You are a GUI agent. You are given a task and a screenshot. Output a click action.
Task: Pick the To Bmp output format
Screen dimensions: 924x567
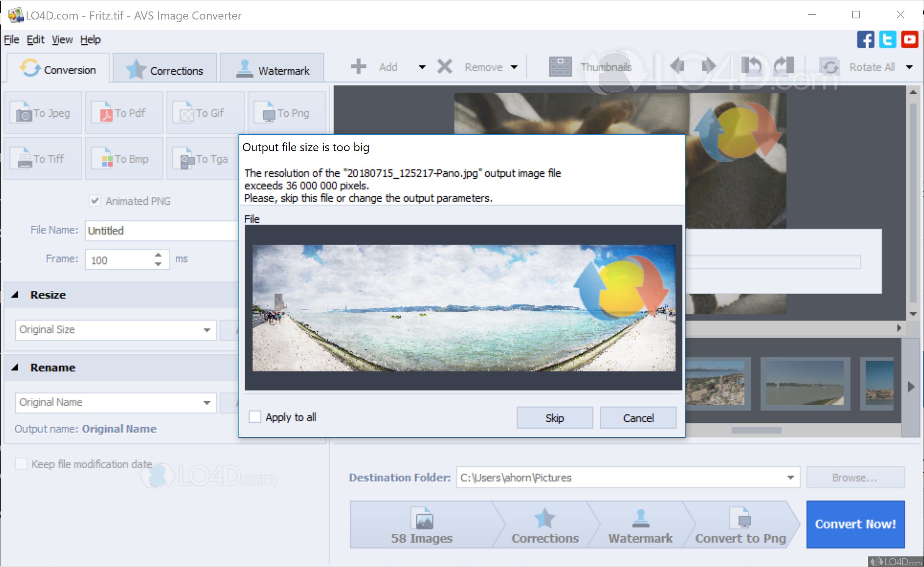click(x=124, y=158)
